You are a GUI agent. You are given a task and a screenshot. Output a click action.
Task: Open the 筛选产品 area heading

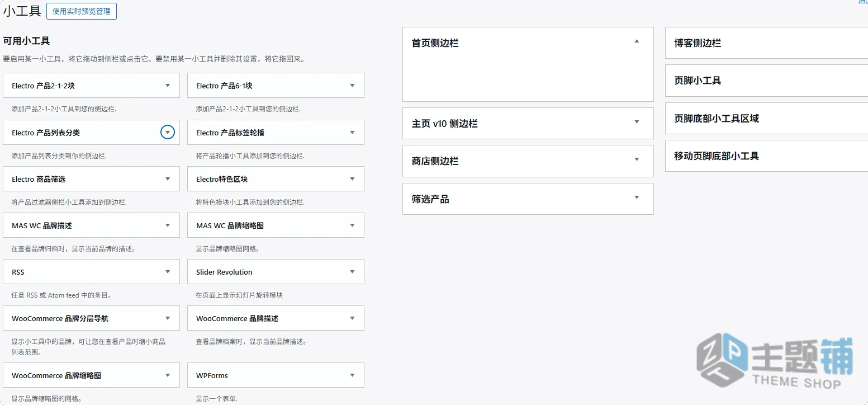point(430,199)
